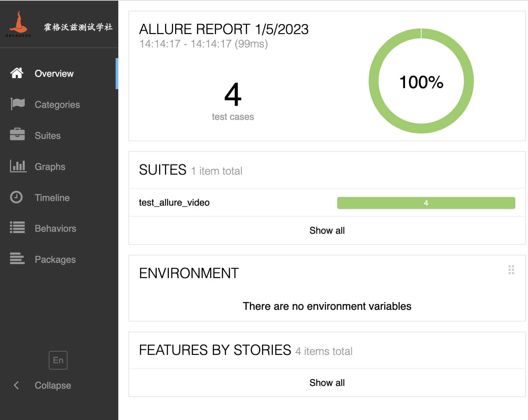Click the 14:14:17 run time text

pos(204,44)
